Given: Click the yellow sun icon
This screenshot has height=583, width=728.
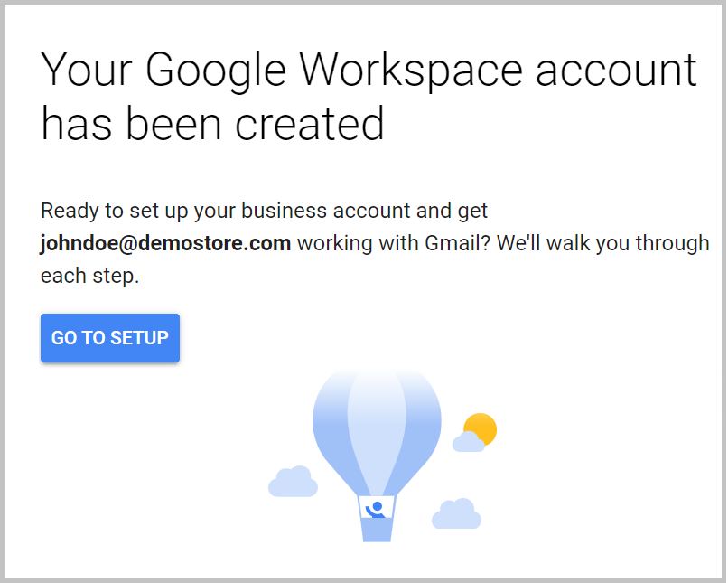Looking at the screenshot, I should tap(481, 429).
